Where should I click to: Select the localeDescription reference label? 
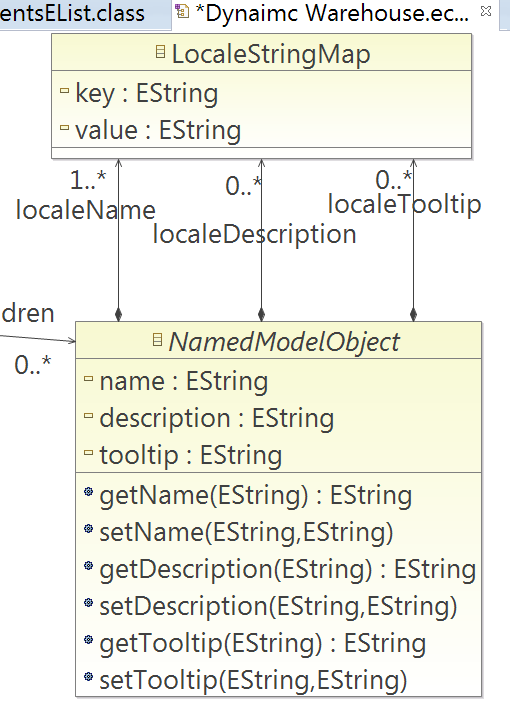pyautogui.click(x=255, y=235)
